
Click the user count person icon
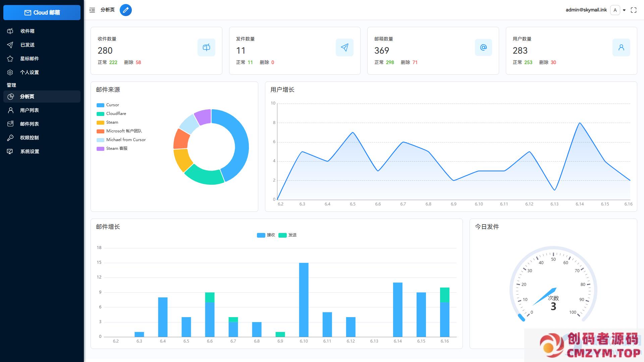click(621, 48)
